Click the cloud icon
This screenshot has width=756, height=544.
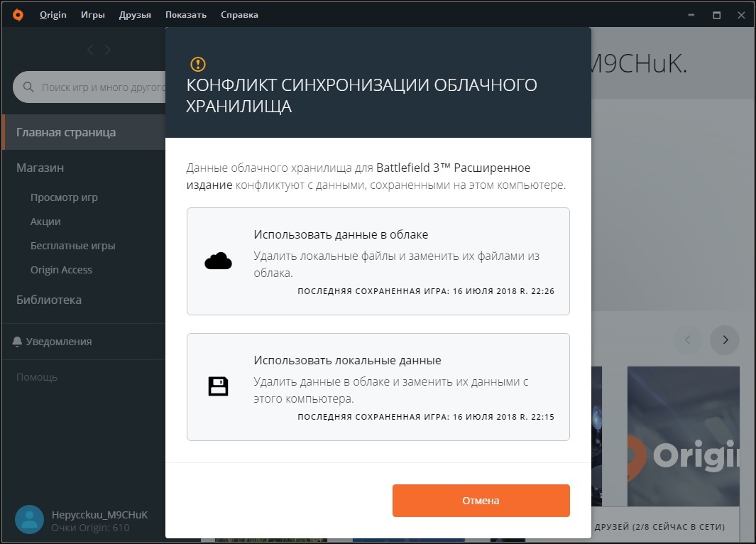pyautogui.click(x=218, y=261)
